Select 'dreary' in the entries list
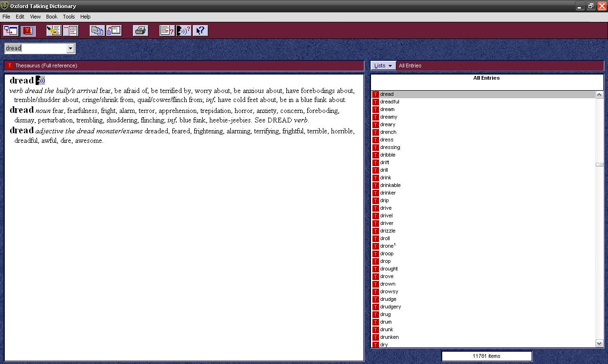This screenshot has height=364, width=608. point(388,124)
